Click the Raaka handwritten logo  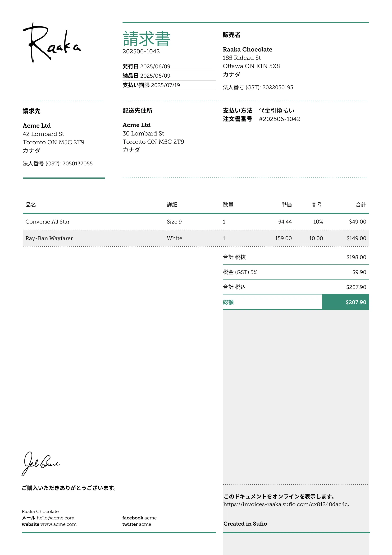pyautogui.click(x=52, y=42)
